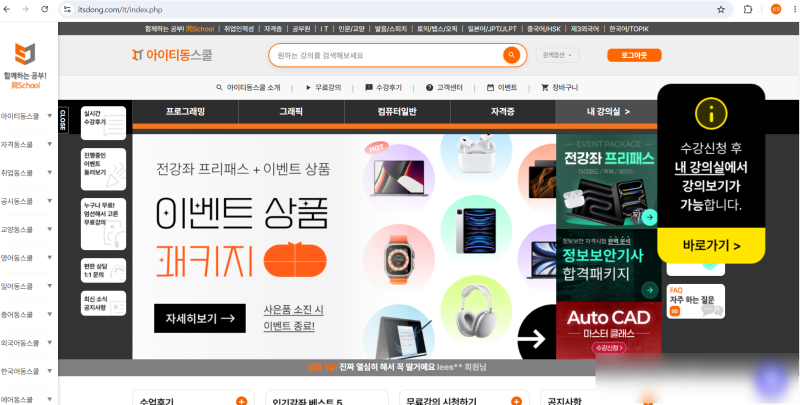The width and height of the screenshot is (800, 405).
Task: Click 공무원 in top navigation strip
Action: pyautogui.click(x=301, y=29)
